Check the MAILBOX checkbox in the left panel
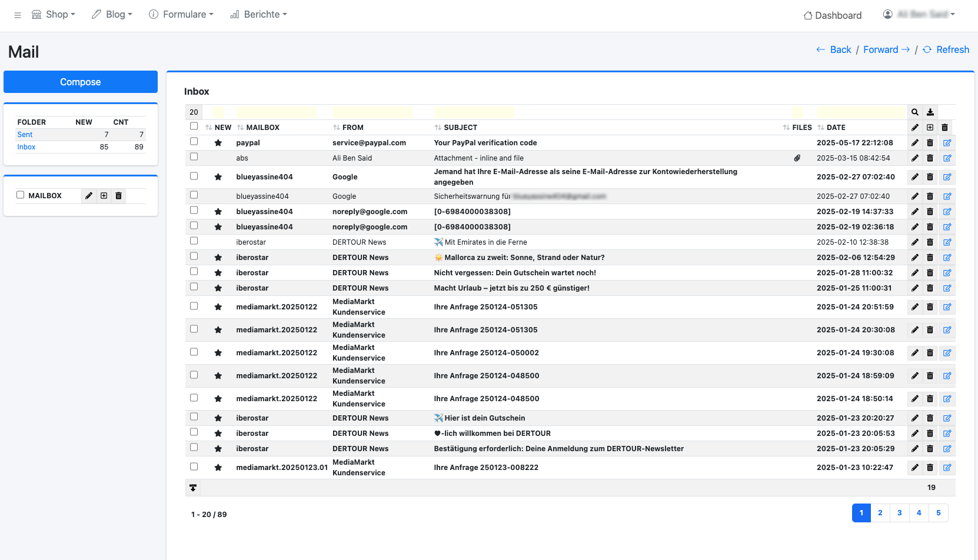Screen dimensions: 978x560 pos(21,195)
